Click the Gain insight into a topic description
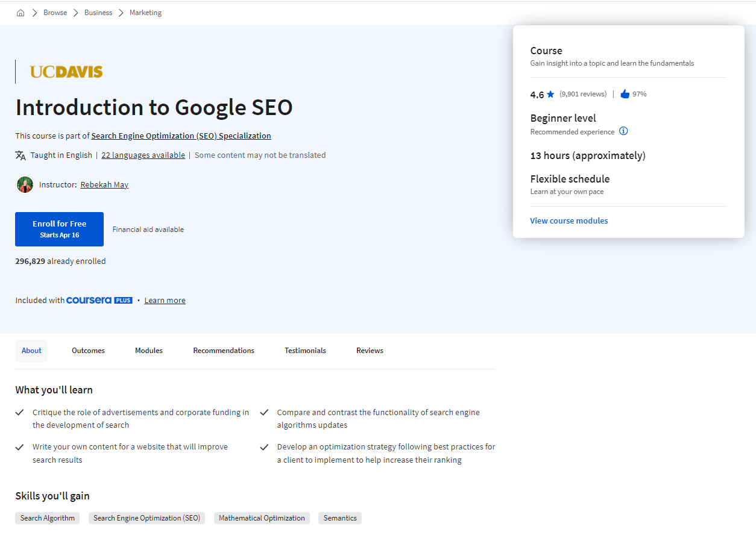756x535 pixels. pos(612,63)
